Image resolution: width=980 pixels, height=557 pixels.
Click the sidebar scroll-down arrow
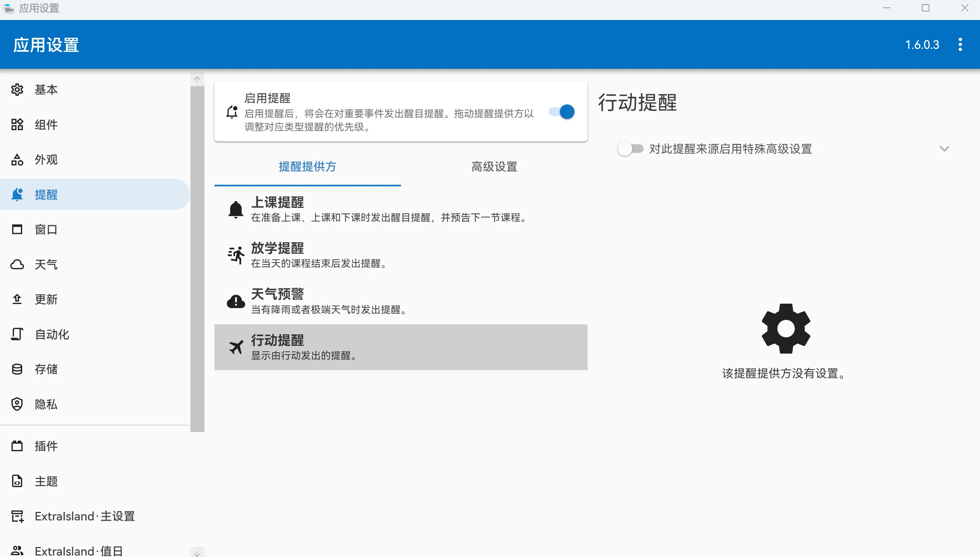197,553
